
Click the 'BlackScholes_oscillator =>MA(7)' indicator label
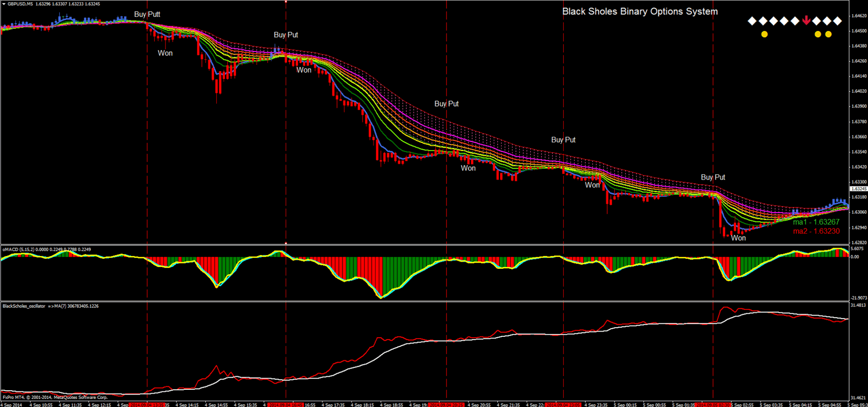(x=35, y=306)
